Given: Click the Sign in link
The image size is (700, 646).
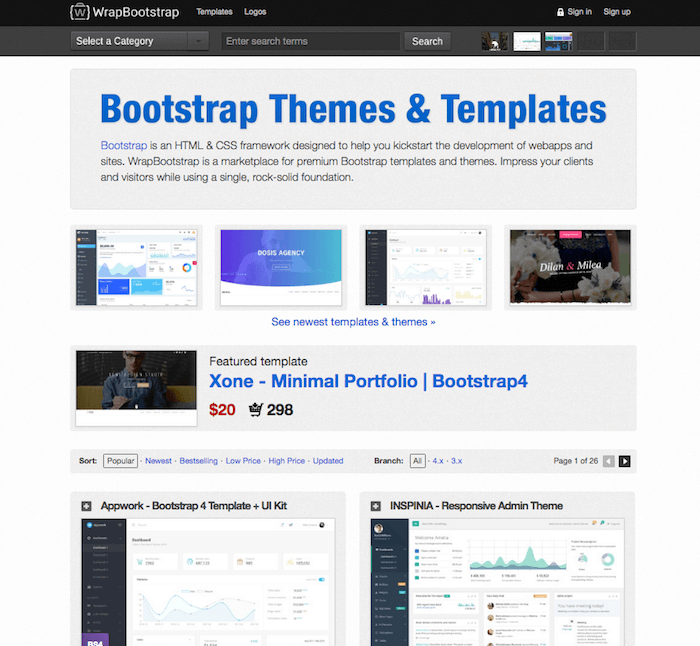Looking at the screenshot, I should tap(579, 12).
